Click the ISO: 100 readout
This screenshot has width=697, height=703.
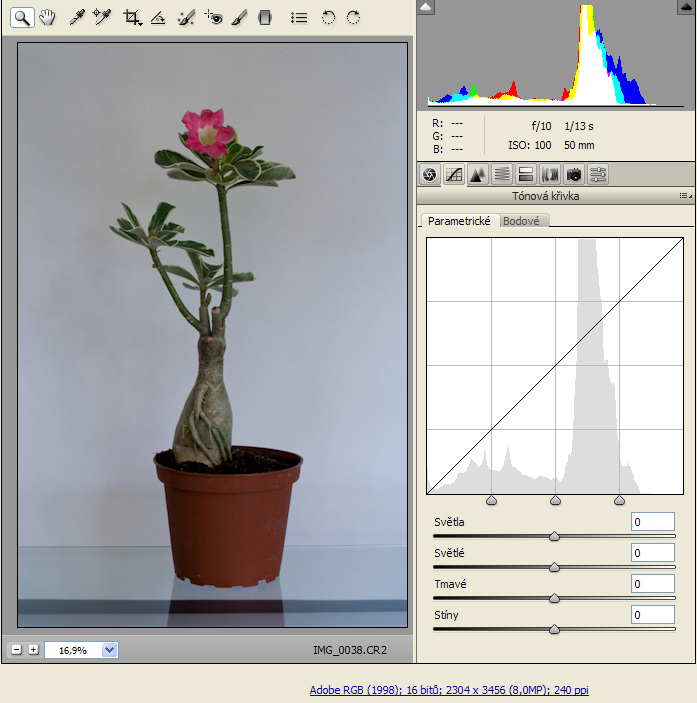(529, 145)
